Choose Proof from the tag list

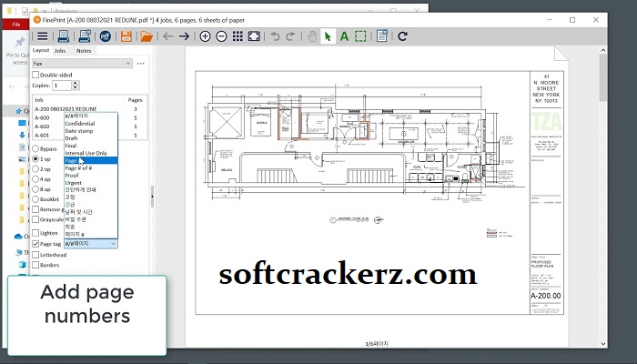pyautogui.click(x=72, y=175)
